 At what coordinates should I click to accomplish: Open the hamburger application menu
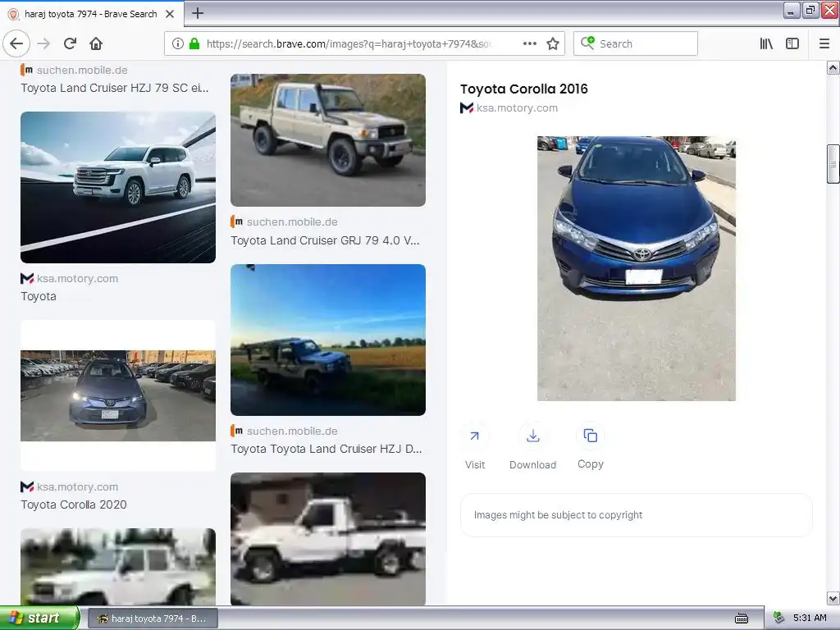coord(824,43)
